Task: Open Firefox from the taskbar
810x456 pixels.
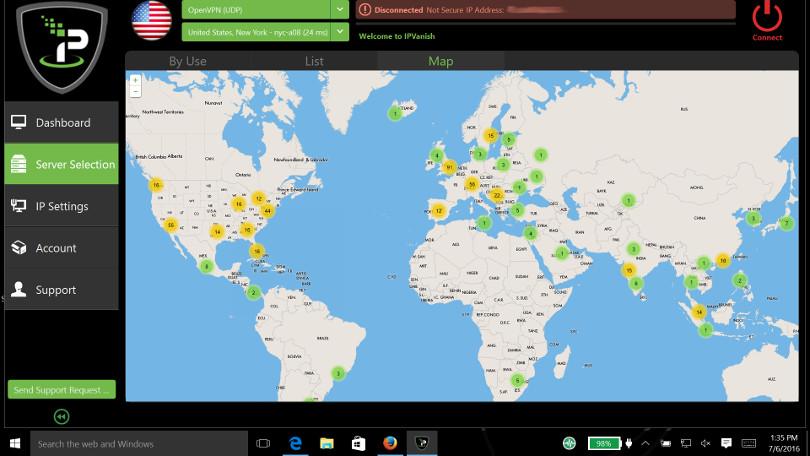Action: point(390,443)
